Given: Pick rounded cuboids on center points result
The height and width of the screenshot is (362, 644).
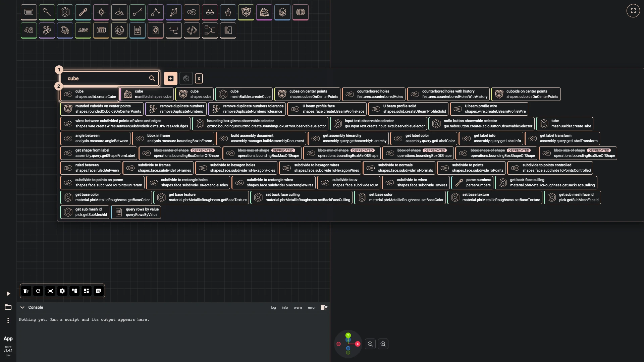Looking at the screenshot, I should tap(102, 109).
